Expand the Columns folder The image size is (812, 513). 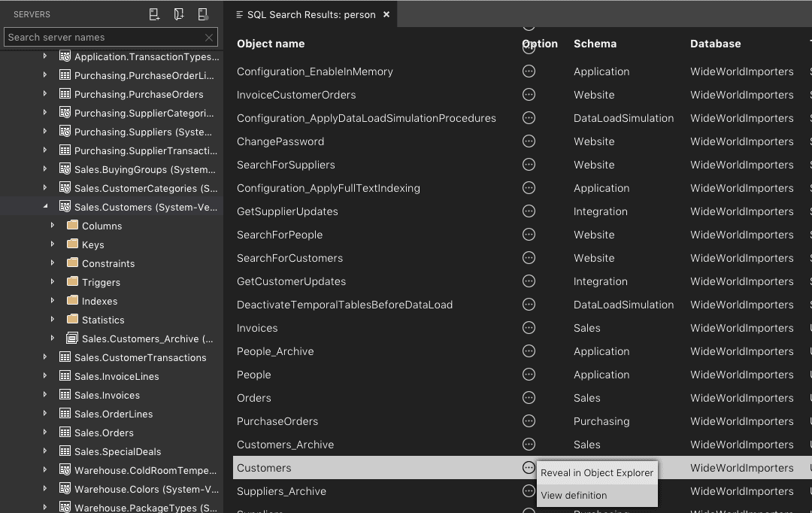[x=53, y=226]
